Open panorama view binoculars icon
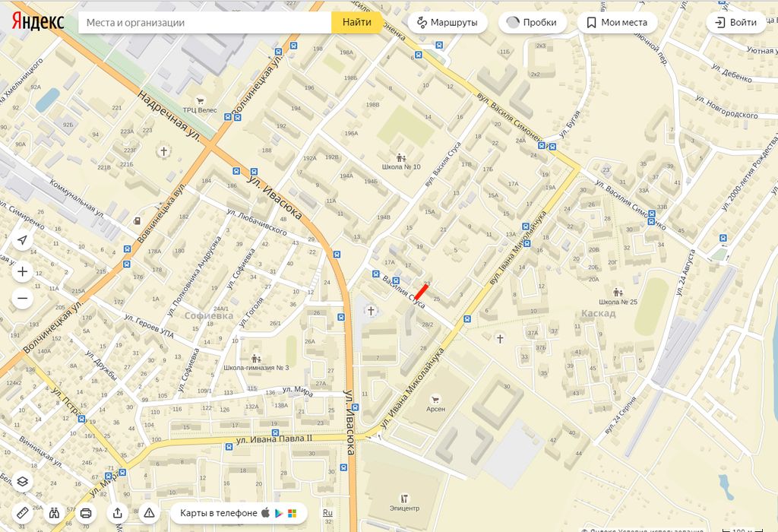This screenshot has height=532, width=778. point(54,513)
